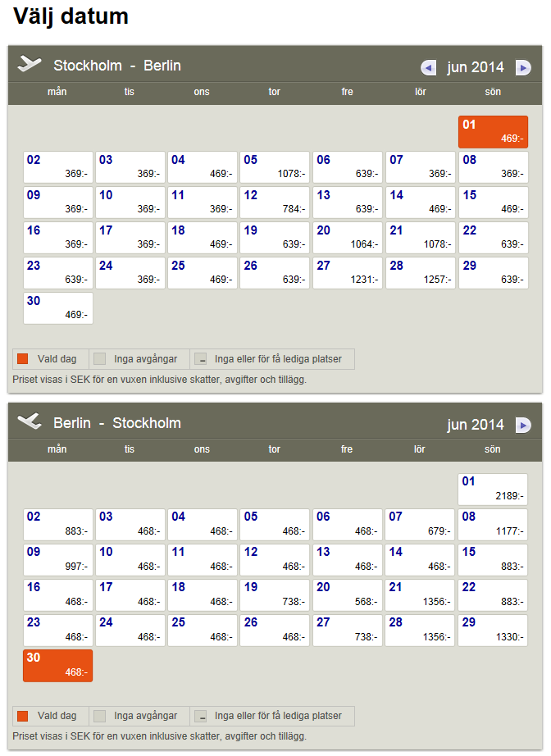Click the outbound airplane icon beside Stockholm

click(30, 65)
